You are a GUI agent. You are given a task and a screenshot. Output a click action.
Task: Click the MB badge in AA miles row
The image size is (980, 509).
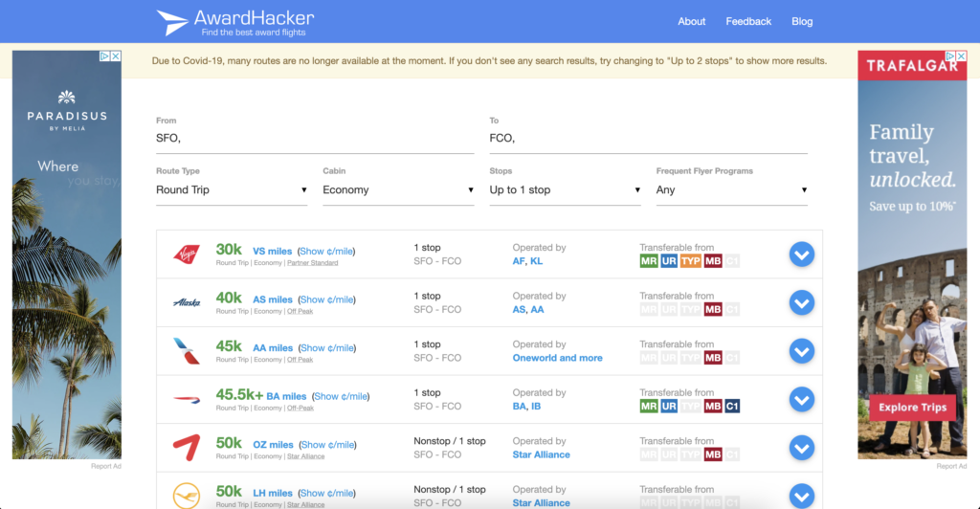click(712, 358)
